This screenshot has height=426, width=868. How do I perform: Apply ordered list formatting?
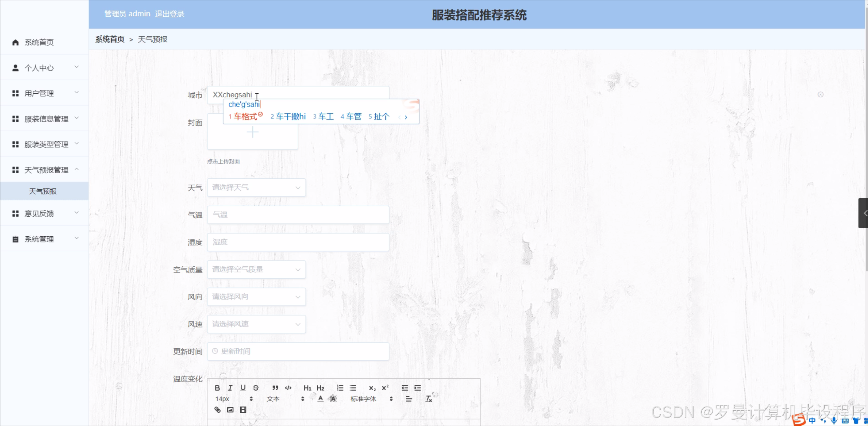click(340, 388)
